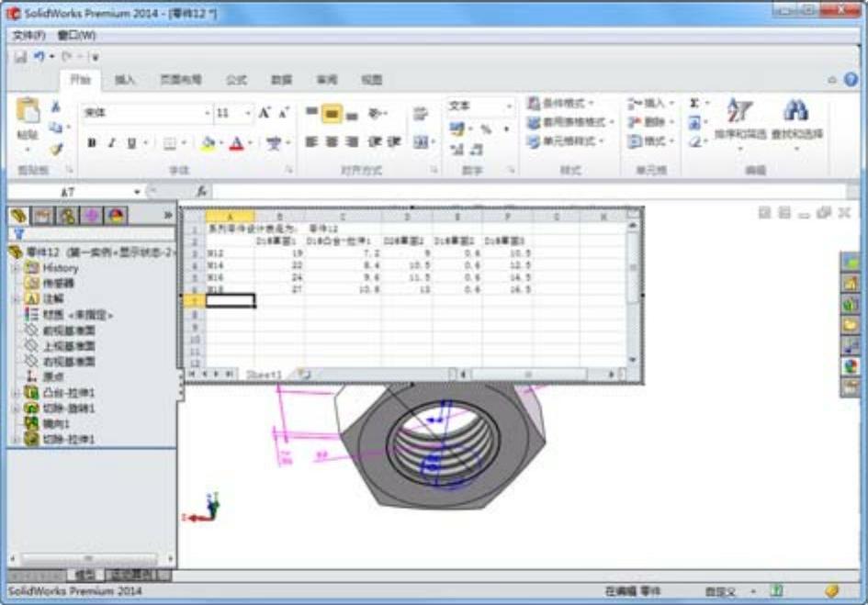Open ConfigurationManager tab
Image resolution: width=868 pixels, height=605 pixels.
pos(68,216)
